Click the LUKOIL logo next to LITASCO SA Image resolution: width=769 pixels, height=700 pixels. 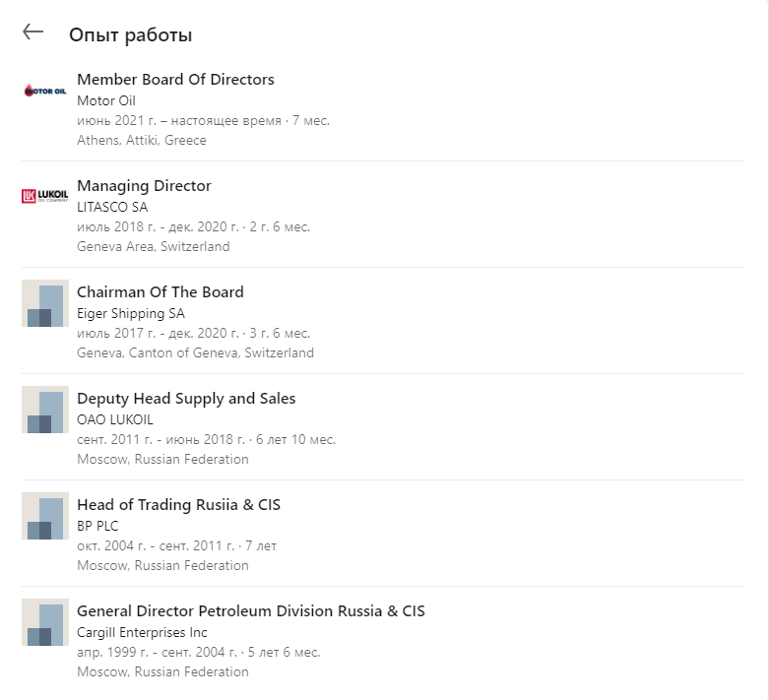[44, 197]
